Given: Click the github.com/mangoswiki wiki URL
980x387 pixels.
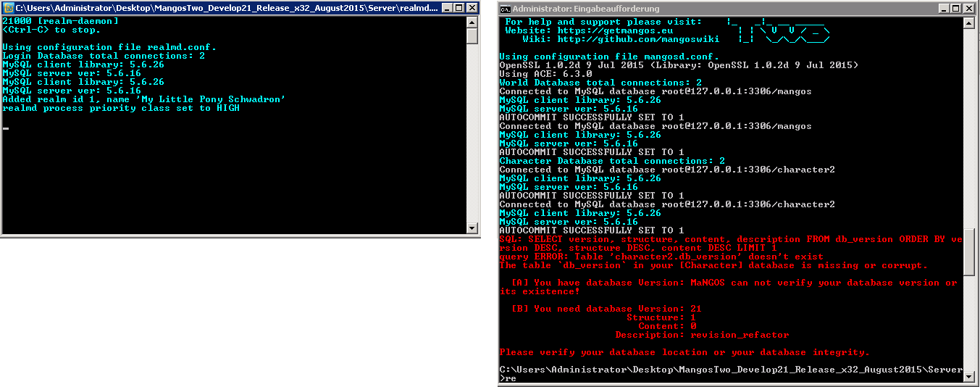Looking at the screenshot, I should coord(639,39).
